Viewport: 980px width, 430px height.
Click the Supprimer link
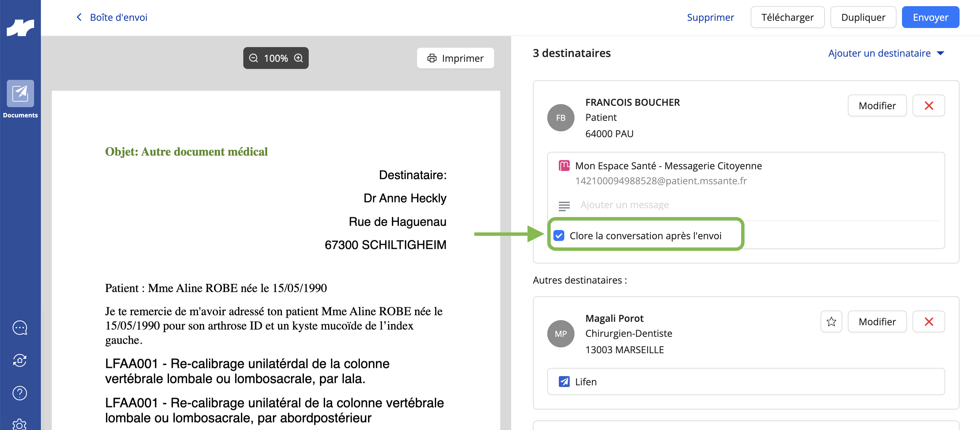(710, 17)
